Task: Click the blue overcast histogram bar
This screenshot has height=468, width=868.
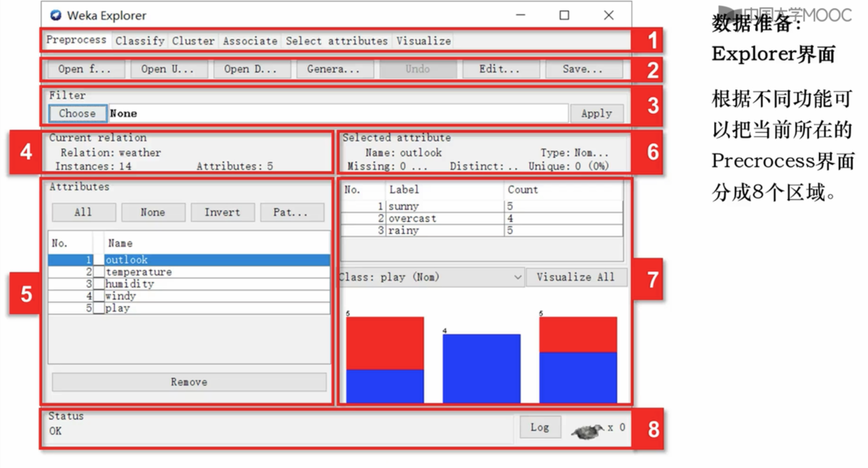Action: point(482,369)
